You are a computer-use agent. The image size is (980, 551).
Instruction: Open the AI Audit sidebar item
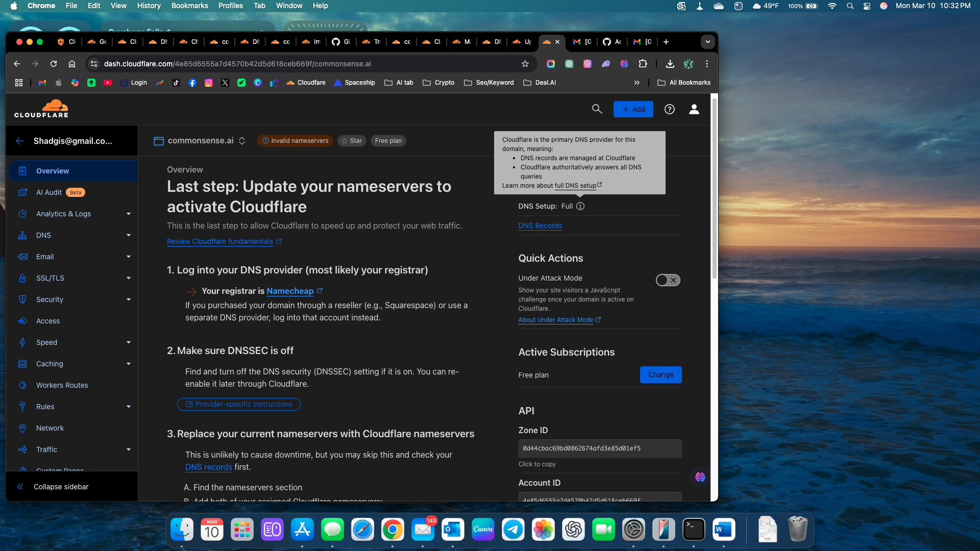coord(49,192)
